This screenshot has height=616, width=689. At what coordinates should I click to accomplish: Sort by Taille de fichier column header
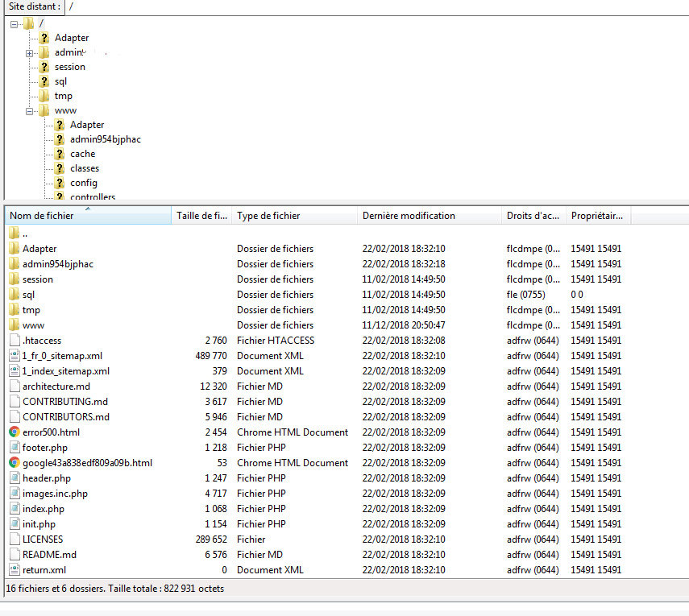201,216
